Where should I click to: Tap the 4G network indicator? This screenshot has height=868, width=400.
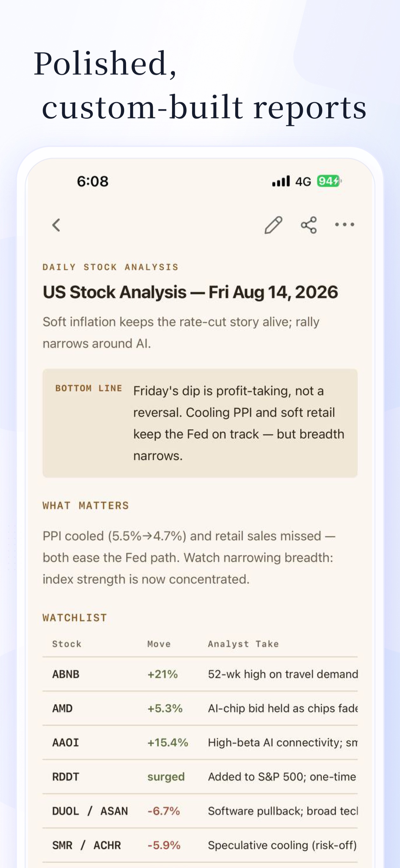303,181
